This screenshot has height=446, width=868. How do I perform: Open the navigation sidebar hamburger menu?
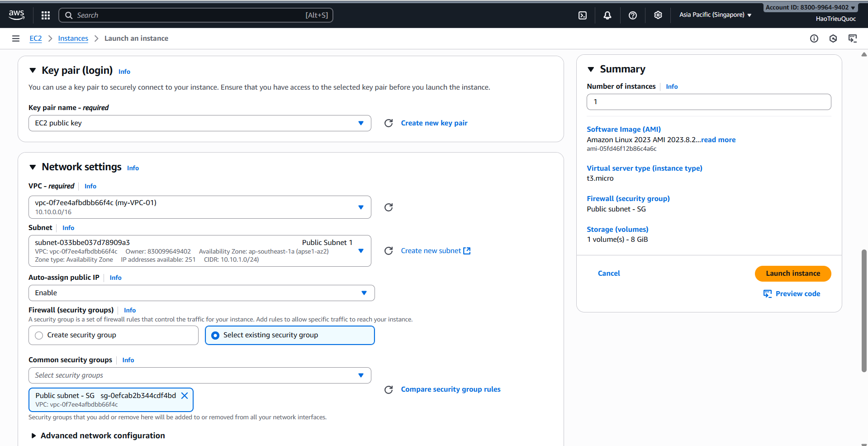click(16, 38)
